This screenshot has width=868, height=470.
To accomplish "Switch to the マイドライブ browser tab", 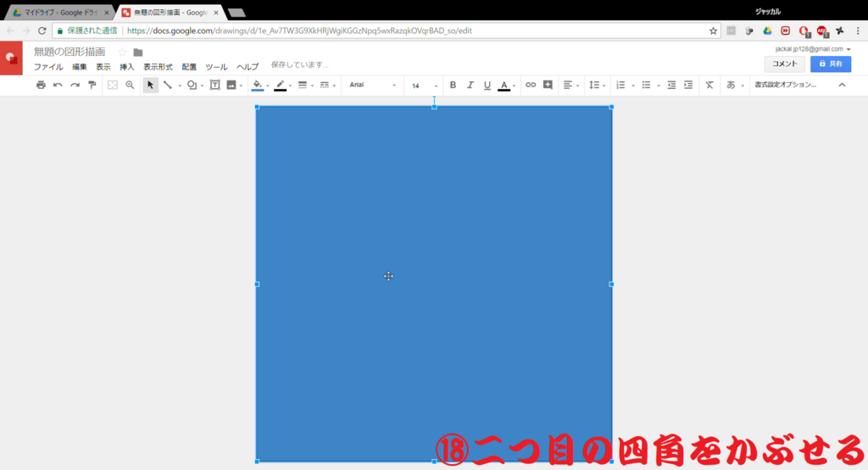I will [x=58, y=12].
